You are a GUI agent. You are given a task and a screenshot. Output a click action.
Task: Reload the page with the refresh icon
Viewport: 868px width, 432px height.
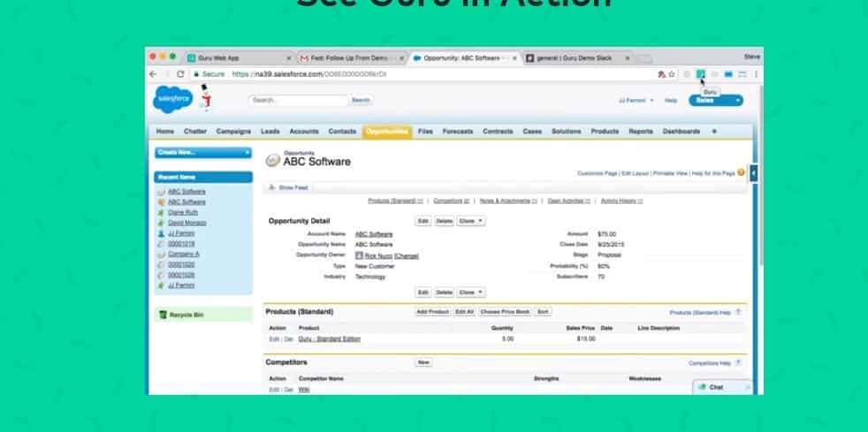click(x=180, y=74)
